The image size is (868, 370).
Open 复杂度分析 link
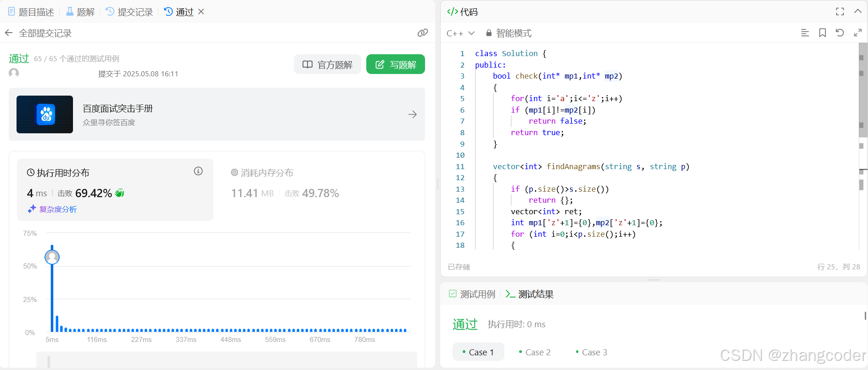pyautogui.click(x=52, y=209)
